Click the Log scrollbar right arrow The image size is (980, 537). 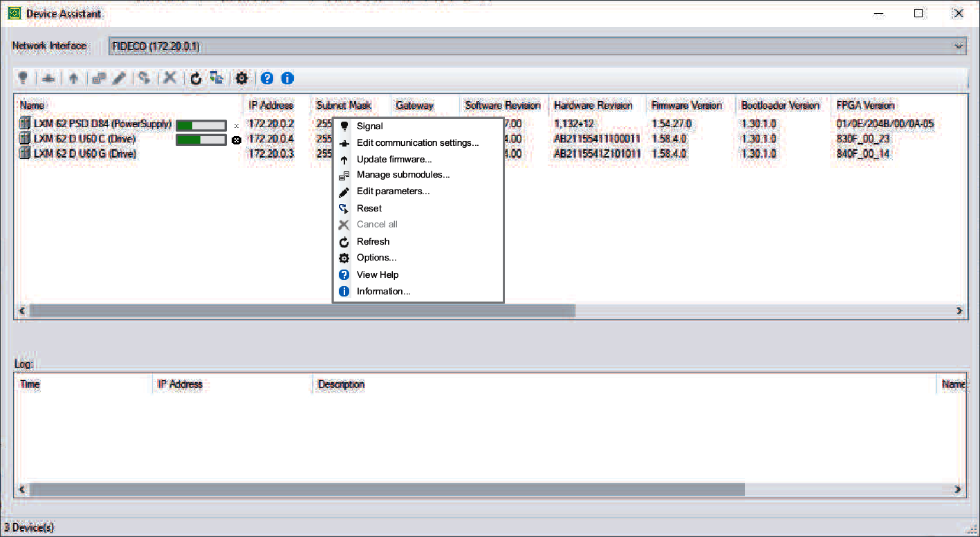959,489
